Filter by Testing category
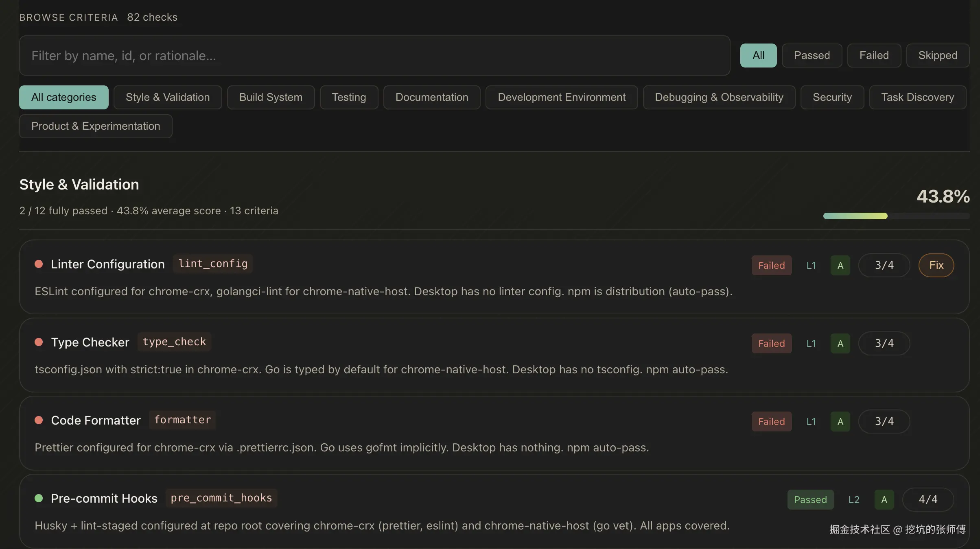The image size is (980, 549). coord(349,97)
